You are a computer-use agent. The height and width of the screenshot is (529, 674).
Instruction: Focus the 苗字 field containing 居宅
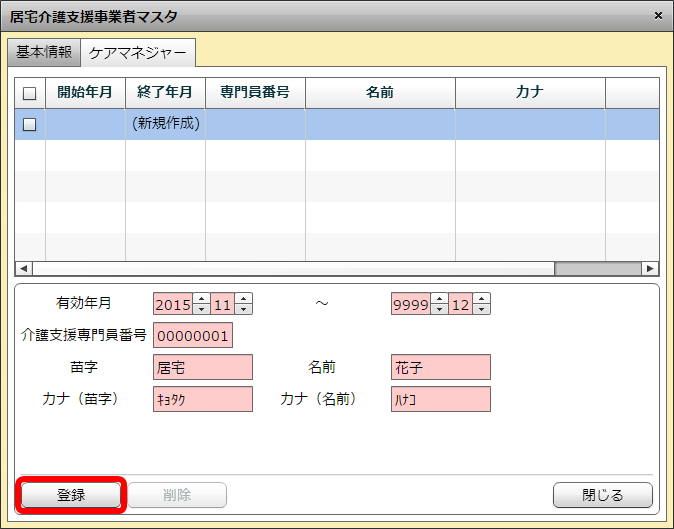point(203,367)
